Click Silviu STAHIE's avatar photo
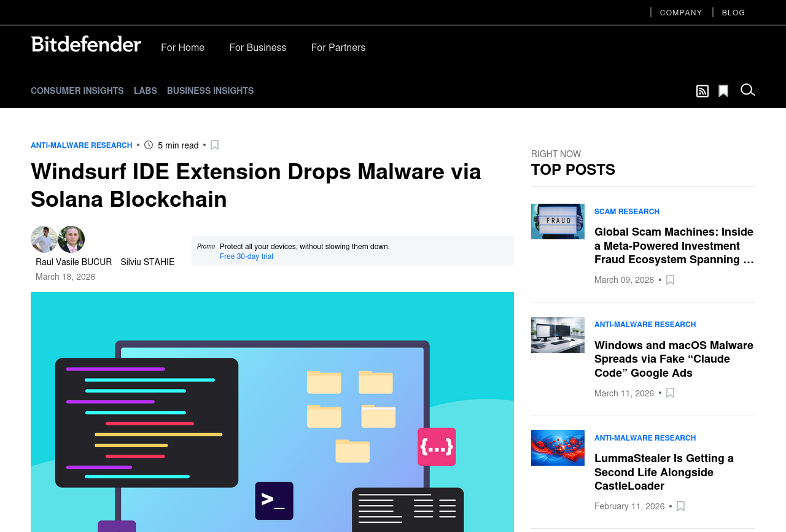The width and height of the screenshot is (786, 532). (x=71, y=239)
